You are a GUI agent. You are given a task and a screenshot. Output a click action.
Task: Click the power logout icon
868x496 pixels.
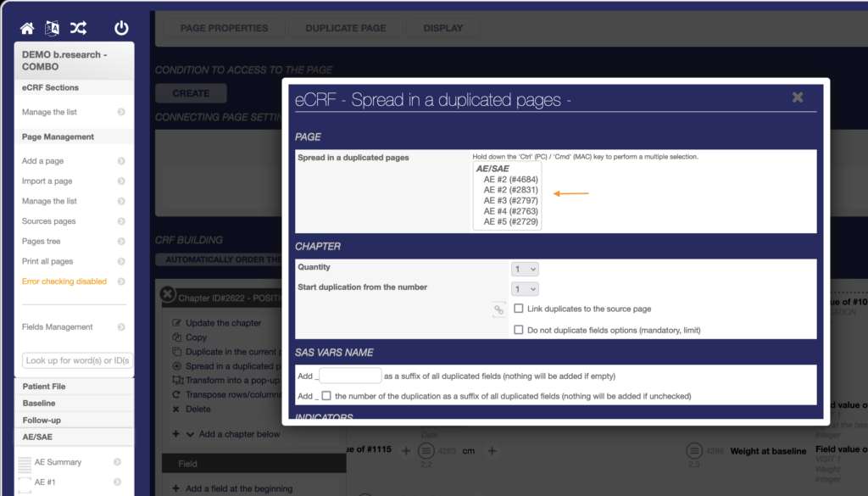click(121, 28)
